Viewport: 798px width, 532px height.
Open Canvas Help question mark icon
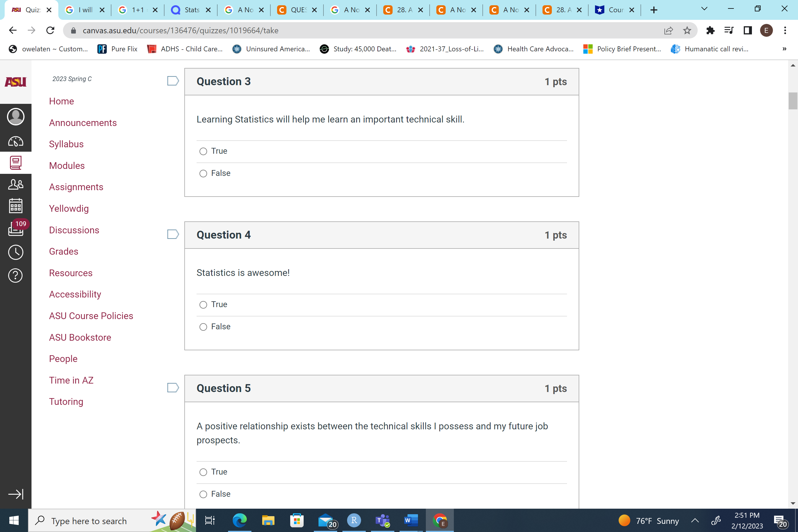pyautogui.click(x=16, y=276)
